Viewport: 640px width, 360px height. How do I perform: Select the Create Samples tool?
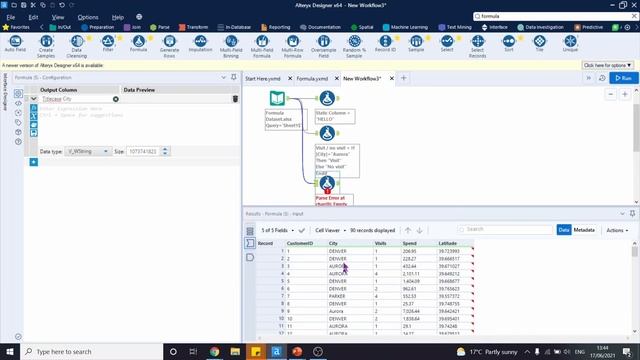point(46,46)
